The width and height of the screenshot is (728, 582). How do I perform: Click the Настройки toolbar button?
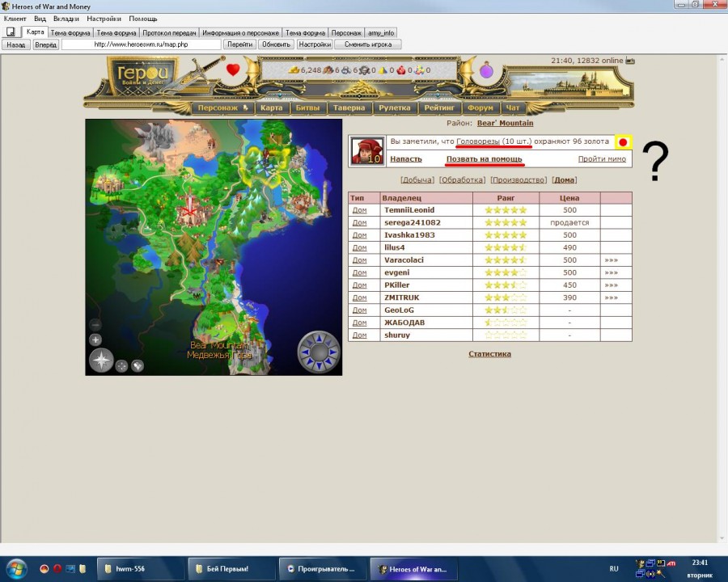(x=315, y=44)
